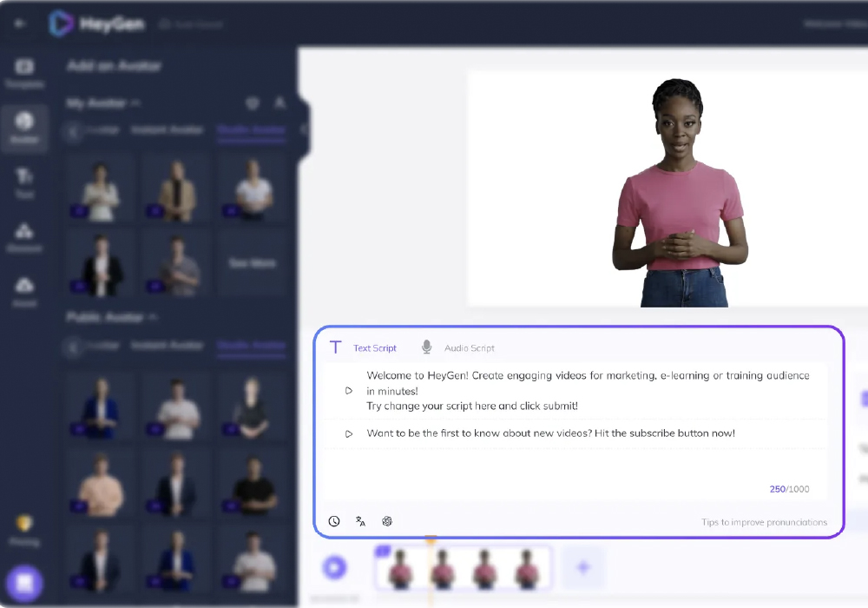Click the orange timeline playhead marker
This screenshot has height=608, width=868.
(431, 542)
